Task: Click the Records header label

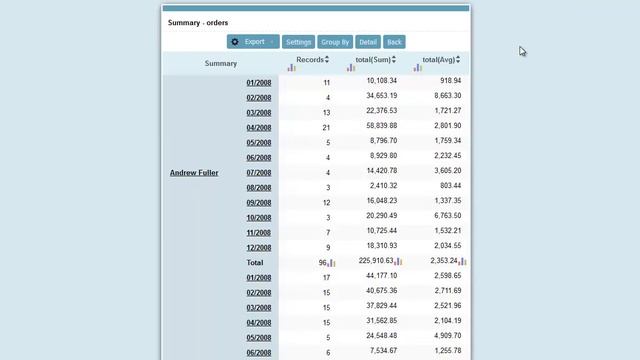Action: [x=310, y=60]
